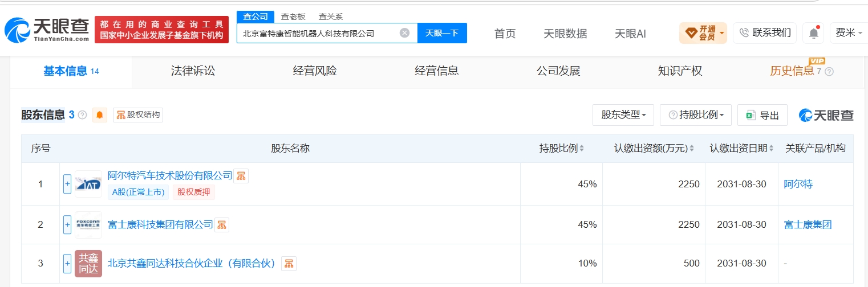Click the IAT company logo thumbnail
Screen dimensions: 868x287
[x=88, y=184]
